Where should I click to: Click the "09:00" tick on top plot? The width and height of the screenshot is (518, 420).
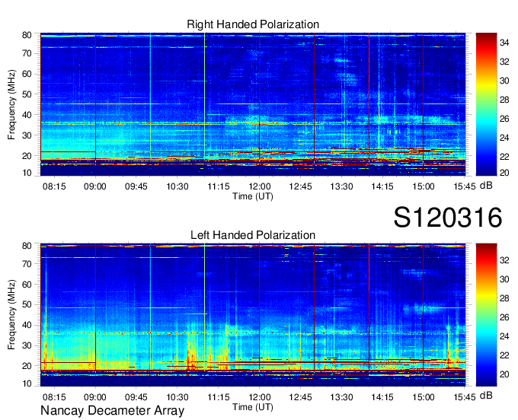tap(95, 186)
